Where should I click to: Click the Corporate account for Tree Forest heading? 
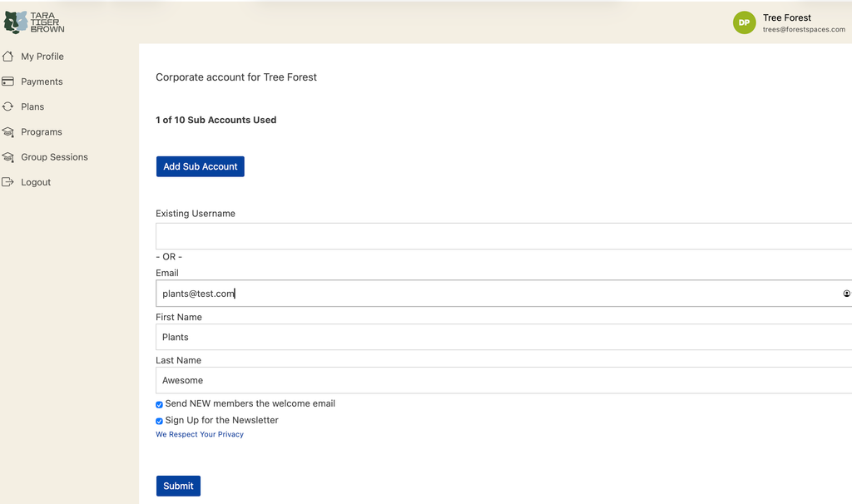[236, 77]
